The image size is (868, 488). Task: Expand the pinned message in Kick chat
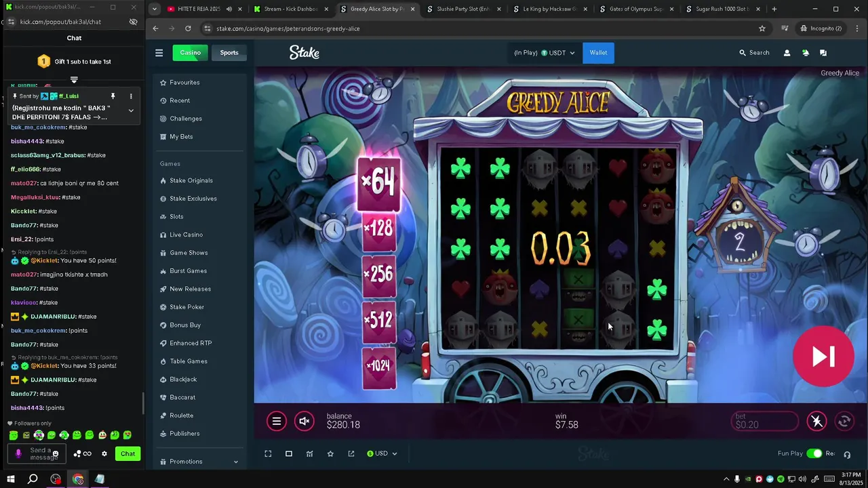click(x=131, y=110)
